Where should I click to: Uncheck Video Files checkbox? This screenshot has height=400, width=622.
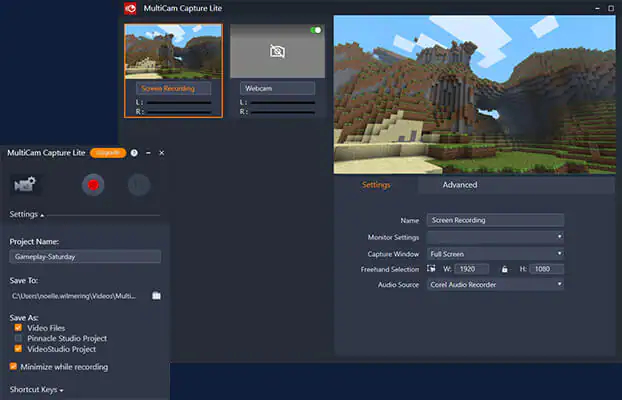pyautogui.click(x=18, y=328)
